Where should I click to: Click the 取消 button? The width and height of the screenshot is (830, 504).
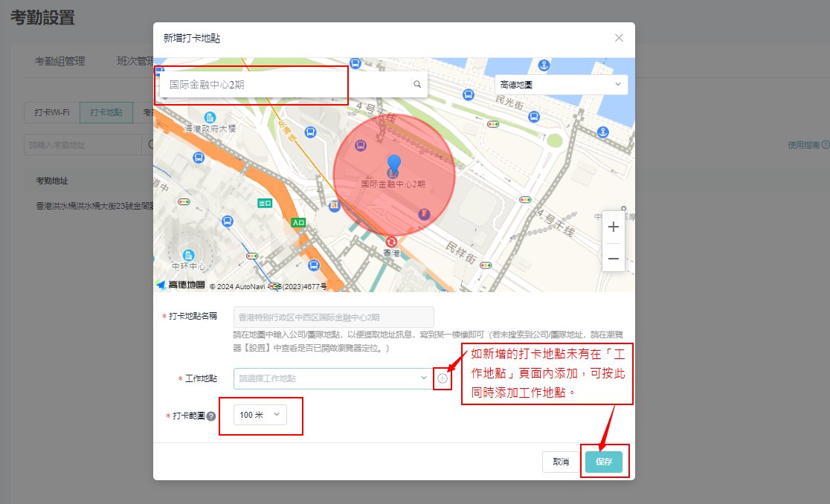click(561, 462)
